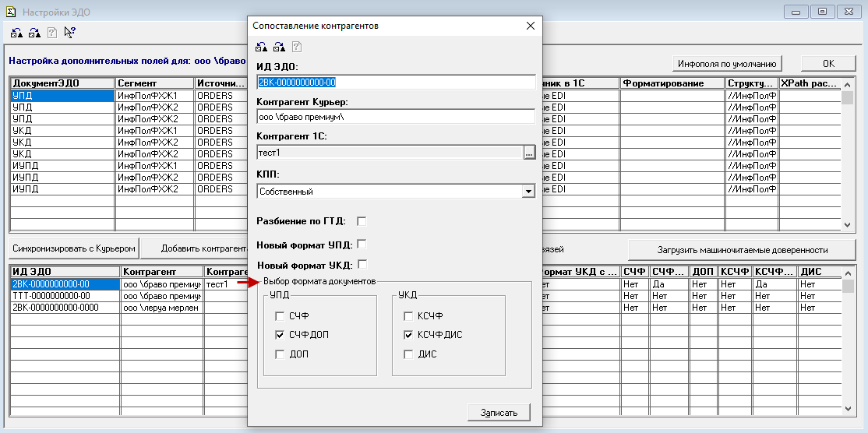Click the Контрагент 1С field with тест1
Screen dimensions: 868x433
tap(390, 153)
